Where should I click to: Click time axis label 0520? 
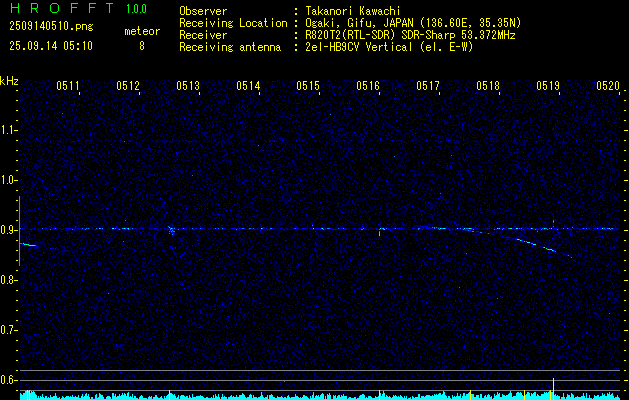click(608, 85)
